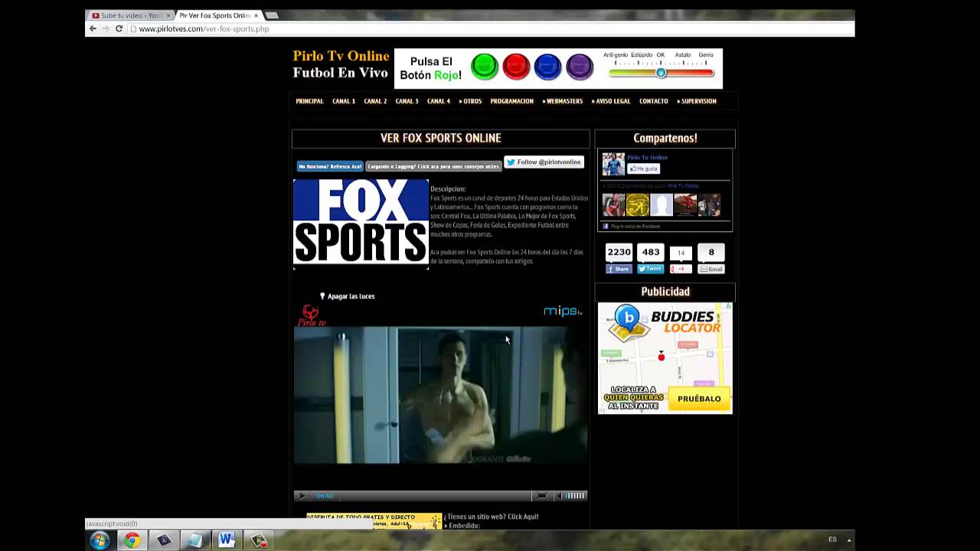Open the CANAL 1 menu item
The width and height of the screenshot is (980, 551).
pos(344,101)
